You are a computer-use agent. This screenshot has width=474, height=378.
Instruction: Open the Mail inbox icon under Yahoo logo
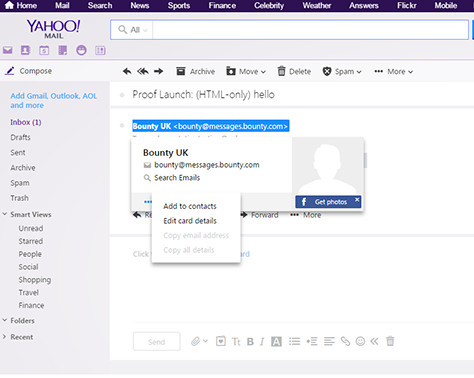[x=8, y=50]
